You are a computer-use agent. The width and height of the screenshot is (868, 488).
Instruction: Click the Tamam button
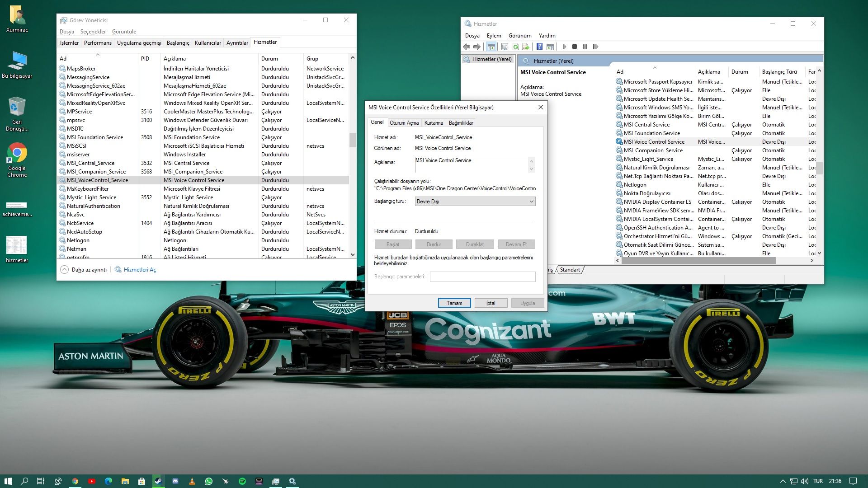tap(454, 303)
